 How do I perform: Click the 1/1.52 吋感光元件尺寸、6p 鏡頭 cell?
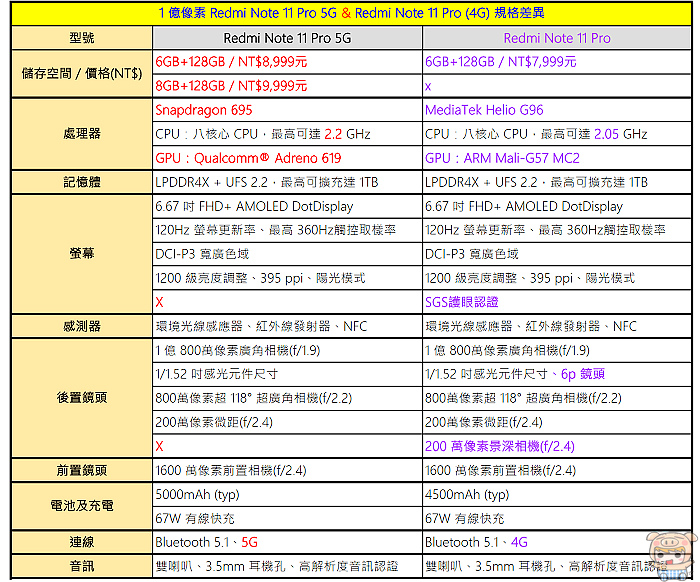(557, 374)
